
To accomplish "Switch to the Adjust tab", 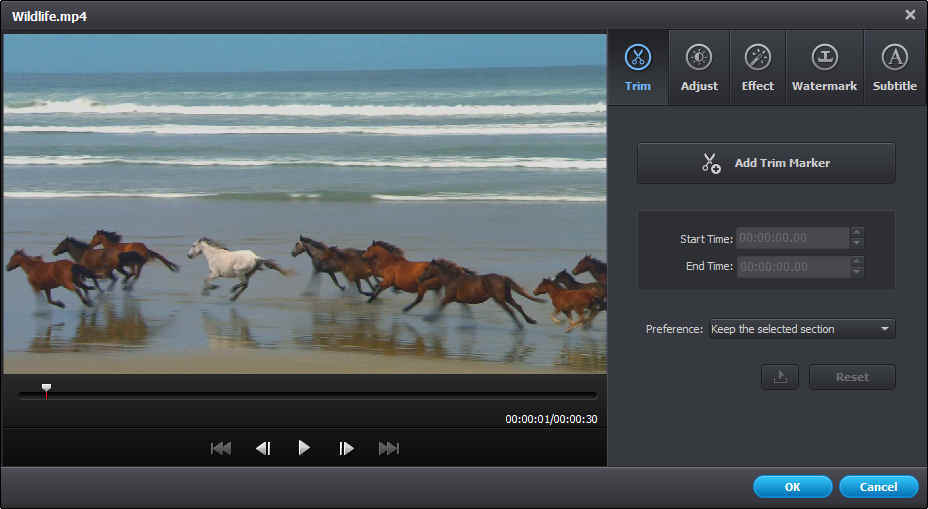I will click(x=699, y=67).
